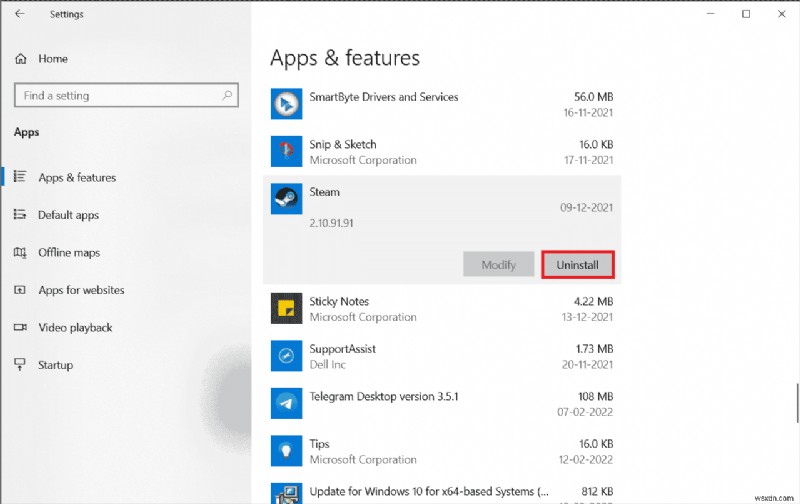
Task: Click the back arrow in Settings
Action: pos(19,14)
